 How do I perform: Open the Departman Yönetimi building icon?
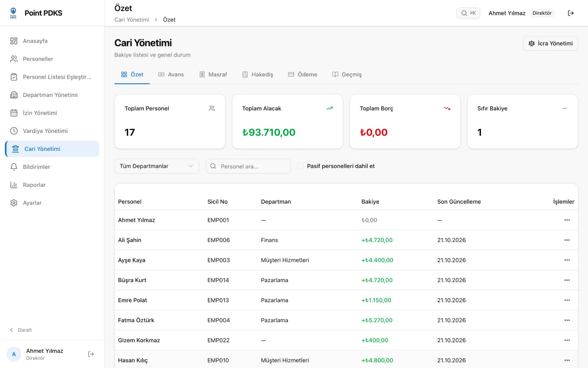(14, 95)
